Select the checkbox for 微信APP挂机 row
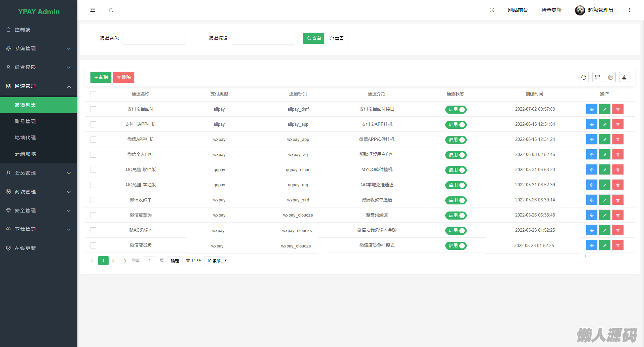 tap(93, 140)
